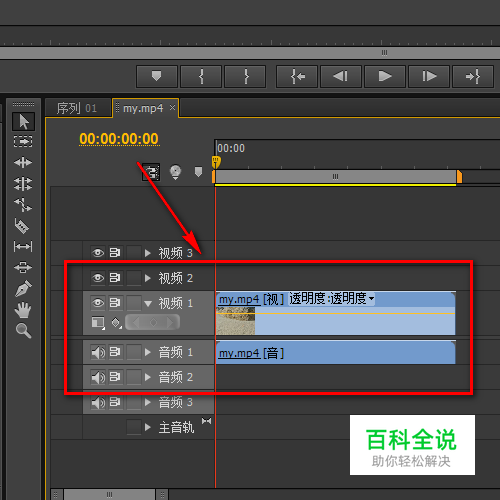The width and height of the screenshot is (500, 500).
Task: Click the 00:00:00:00 timecode field
Action: tap(119, 139)
